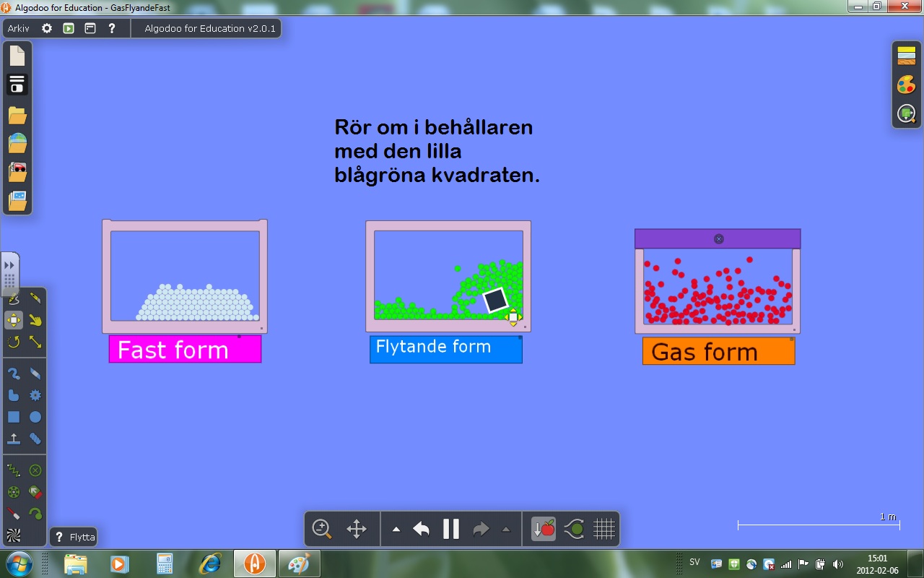Select the blue Circle drawing tool
Image resolution: width=924 pixels, height=578 pixels.
coord(35,417)
